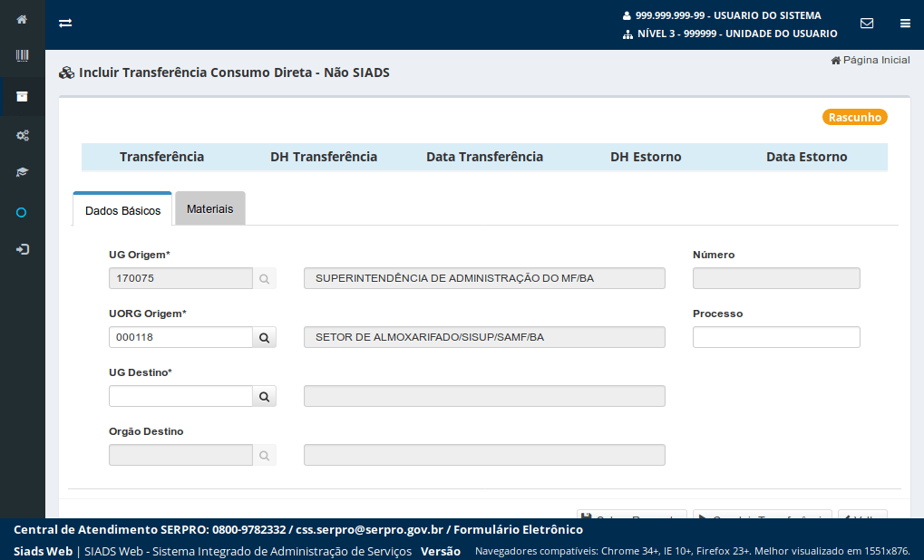
Task: Click the Orgão Destino search magnifier
Action: (265, 455)
